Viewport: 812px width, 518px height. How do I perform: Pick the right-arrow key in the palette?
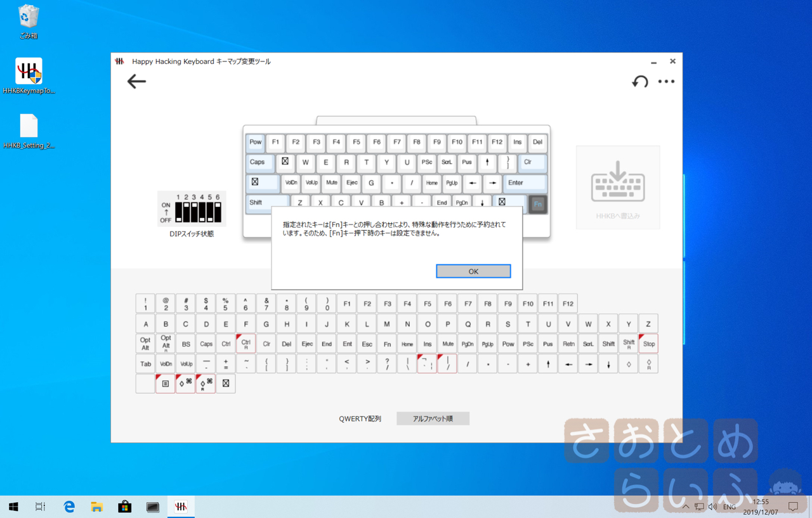pos(588,364)
